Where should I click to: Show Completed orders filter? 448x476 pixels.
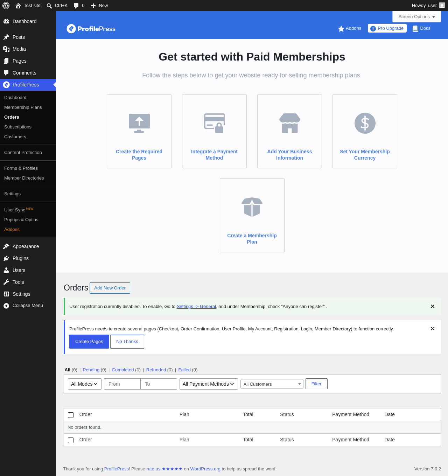coord(123,370)
